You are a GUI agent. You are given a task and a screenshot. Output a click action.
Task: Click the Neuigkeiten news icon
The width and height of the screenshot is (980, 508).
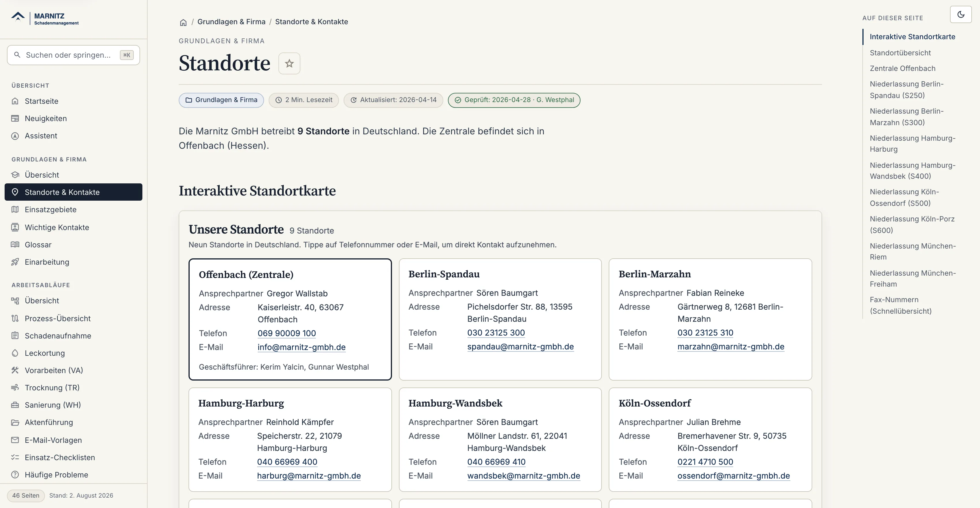pyautogui.click(x=15, y=118)
